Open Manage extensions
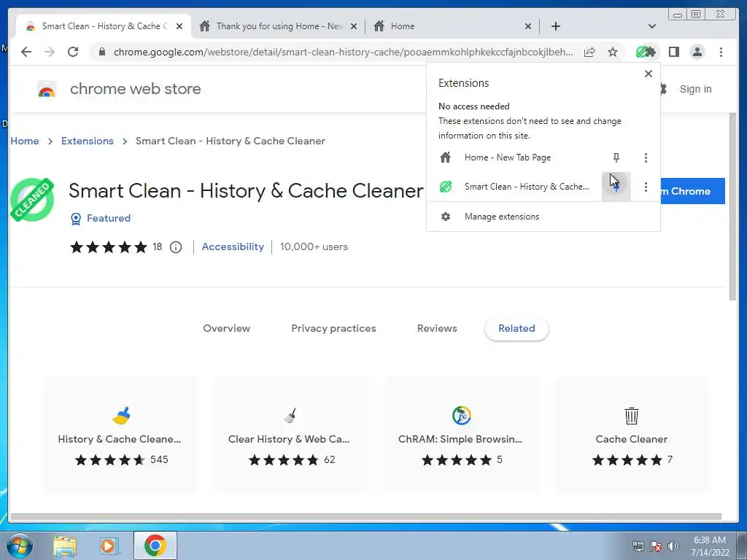The height and width of the screenshot is (560, 747). (543, 217)
